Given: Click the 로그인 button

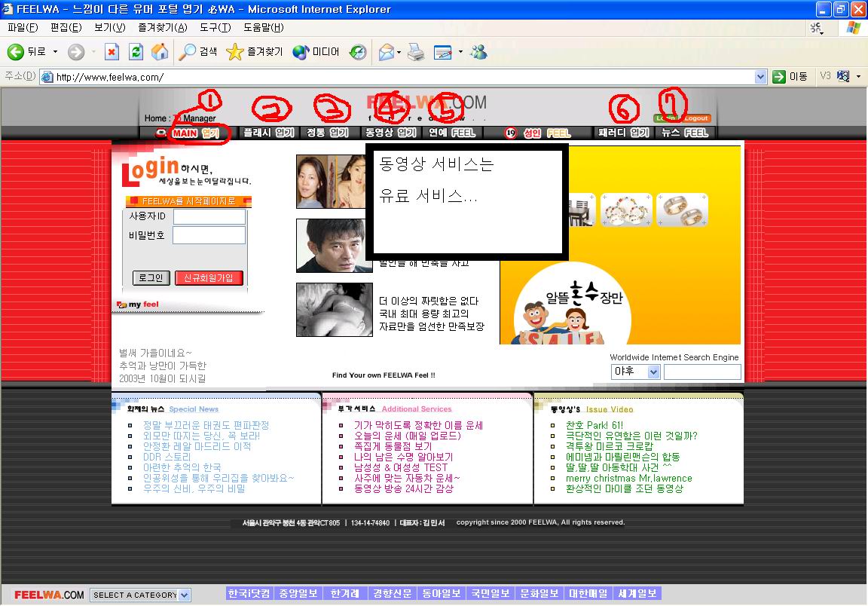Looking at the screenshot, I should (x=151, y=278).
